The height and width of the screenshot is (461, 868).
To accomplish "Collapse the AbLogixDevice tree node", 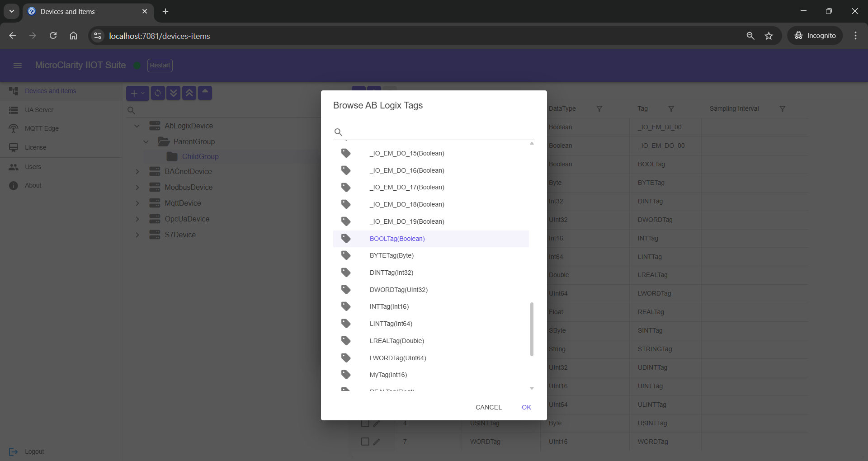I will pyautogui.click(x=137, y=126).
